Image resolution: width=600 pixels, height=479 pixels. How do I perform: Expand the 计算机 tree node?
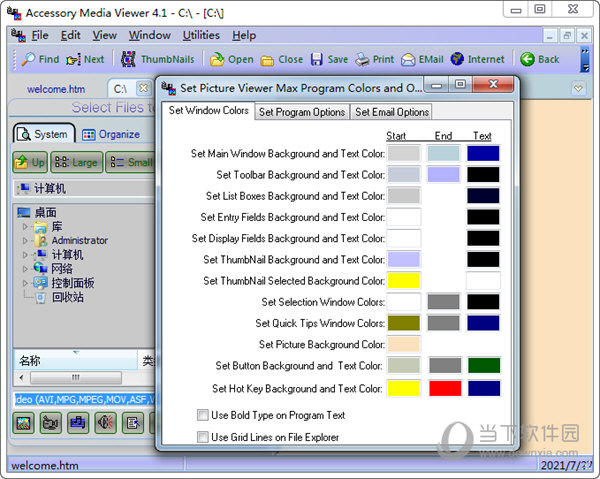pyautogui.click(x=25, y=255)
